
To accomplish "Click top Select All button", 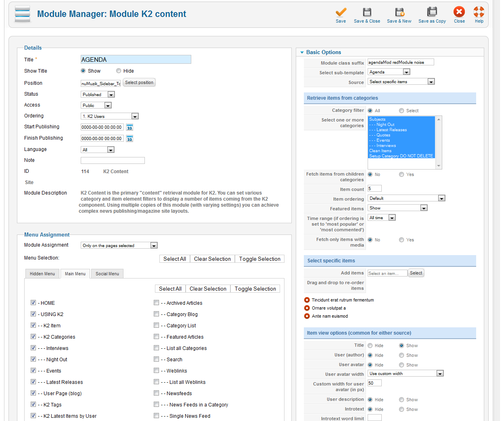I will tap(175, 259).
